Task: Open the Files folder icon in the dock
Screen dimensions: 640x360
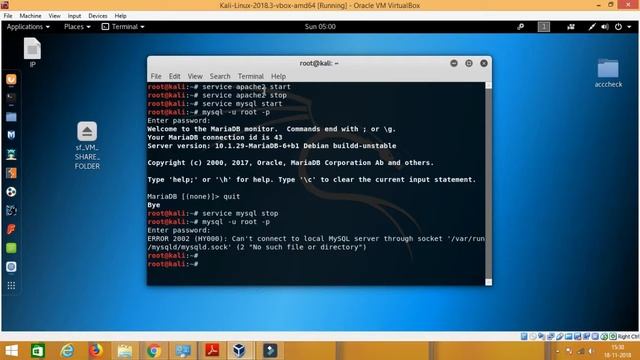Action: pyautogui.click(x=11, y=117)
